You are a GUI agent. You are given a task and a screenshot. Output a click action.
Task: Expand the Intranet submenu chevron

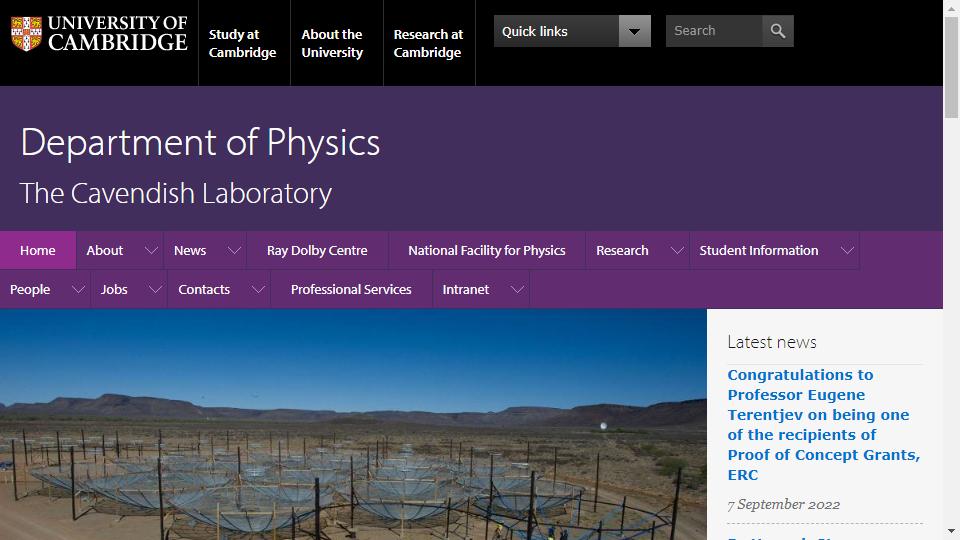[x=517, y=289]
